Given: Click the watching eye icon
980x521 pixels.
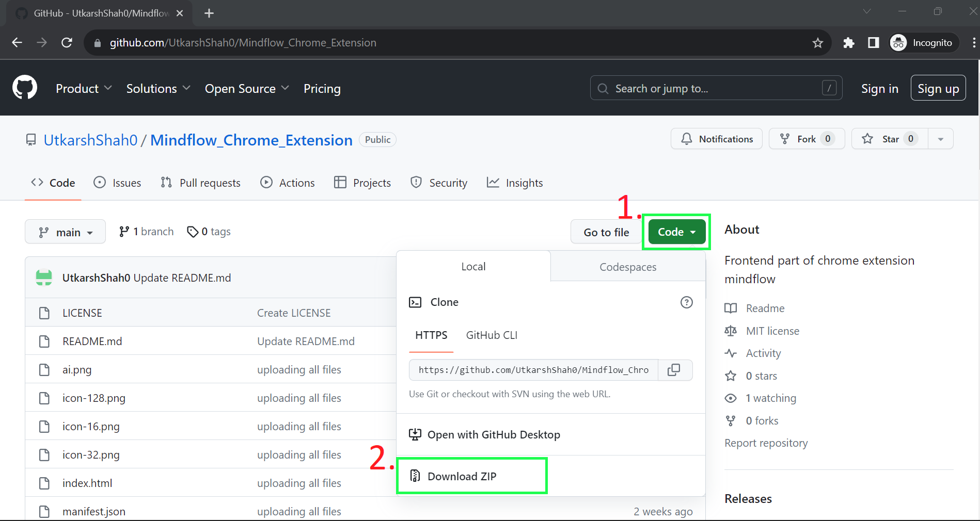Looking at the screenshot, I should point(730,398).
